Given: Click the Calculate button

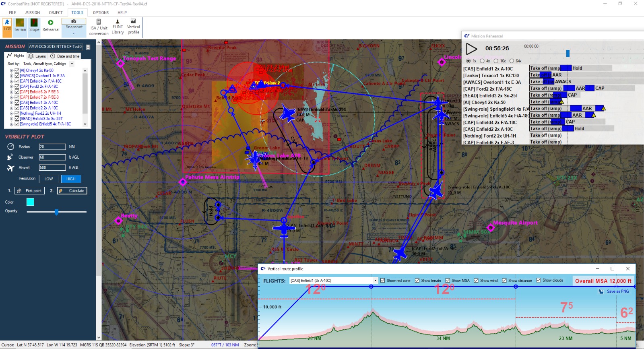Looking at the screenshot, I should (72, 191).
